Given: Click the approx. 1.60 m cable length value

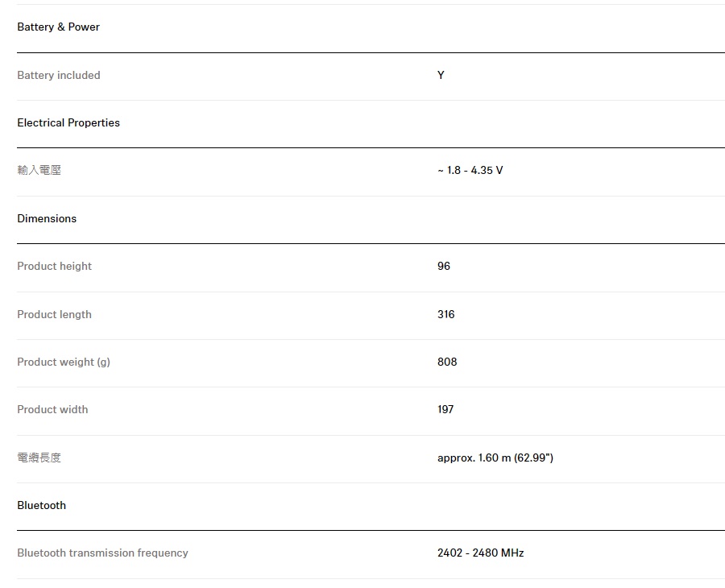Looking at the screenshot, I should pyautogui.click(x=495, y=458).
